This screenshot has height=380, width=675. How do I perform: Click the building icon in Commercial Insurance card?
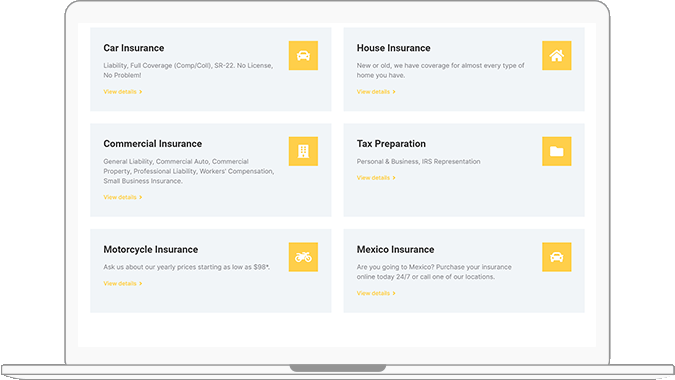pyautogui.click(x=303, y=151)
